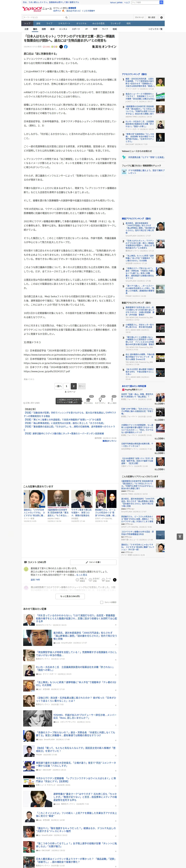Click the blue web search magnifier icon

(x=161, y=2)
